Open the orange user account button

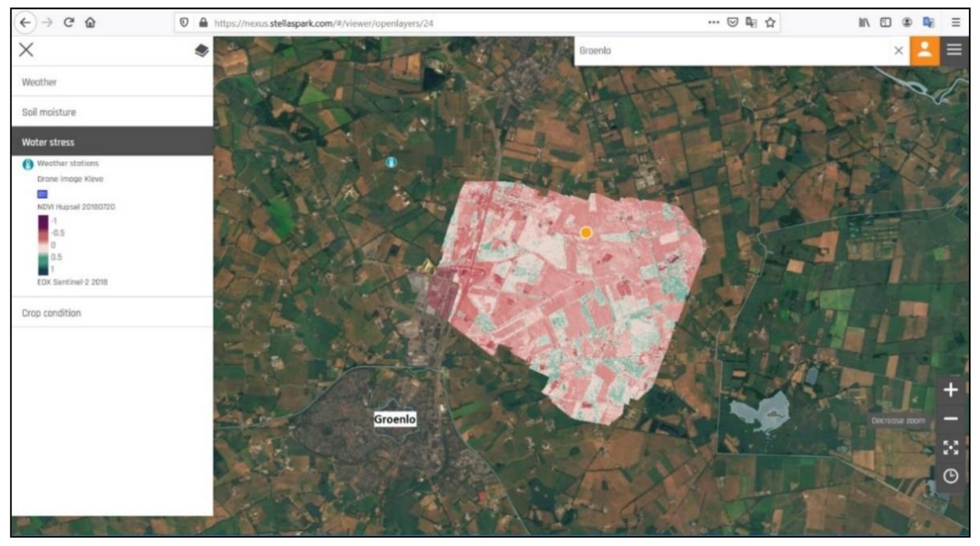(924, 50)
